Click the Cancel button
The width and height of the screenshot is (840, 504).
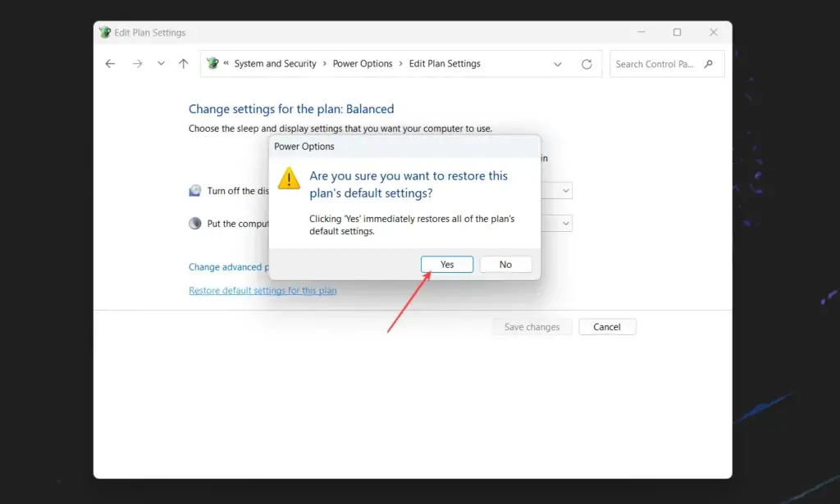[x=607, y=326]
